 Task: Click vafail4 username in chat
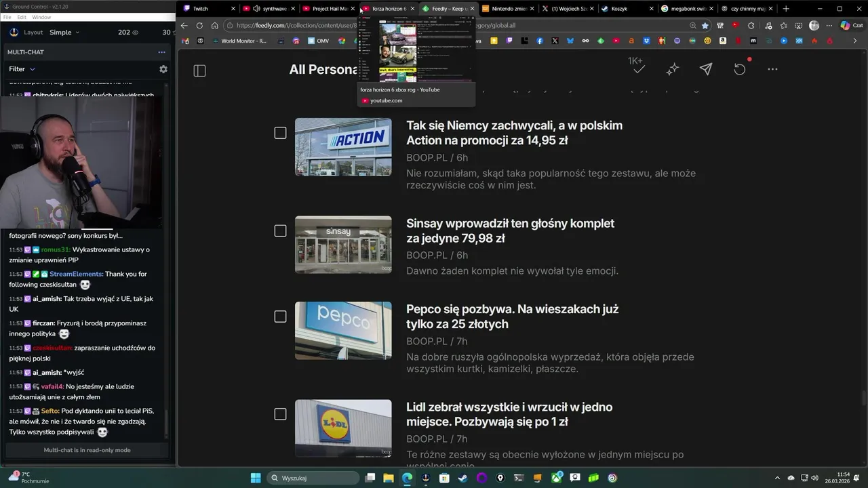pos(52,386)
